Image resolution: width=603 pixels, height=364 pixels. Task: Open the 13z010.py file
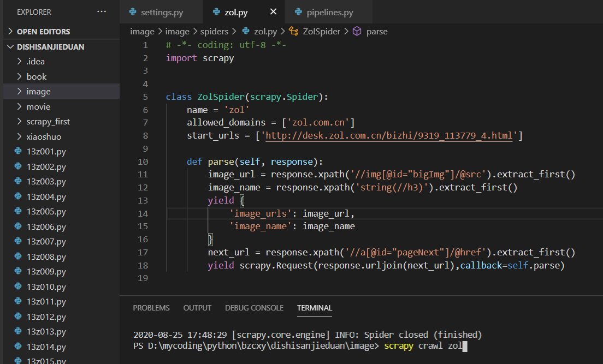(62, 287)
